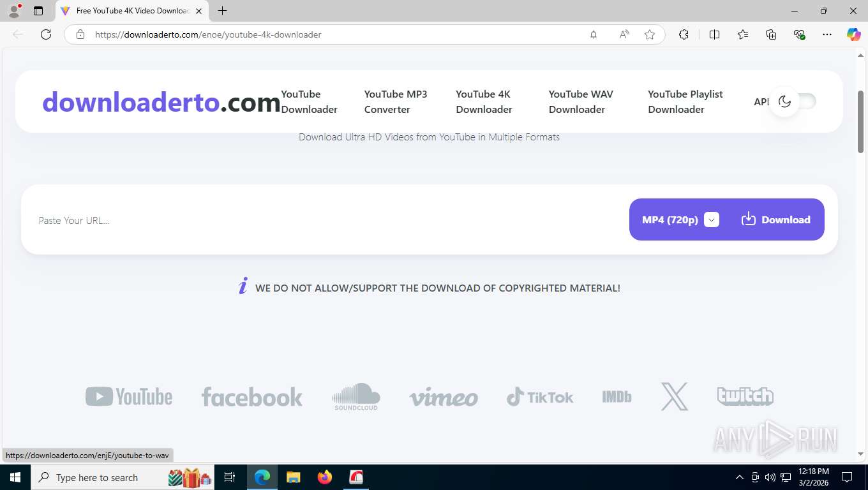Open the YouTube Downloader nav link
Screen dimensions: 868x490
tap(310, 102)
